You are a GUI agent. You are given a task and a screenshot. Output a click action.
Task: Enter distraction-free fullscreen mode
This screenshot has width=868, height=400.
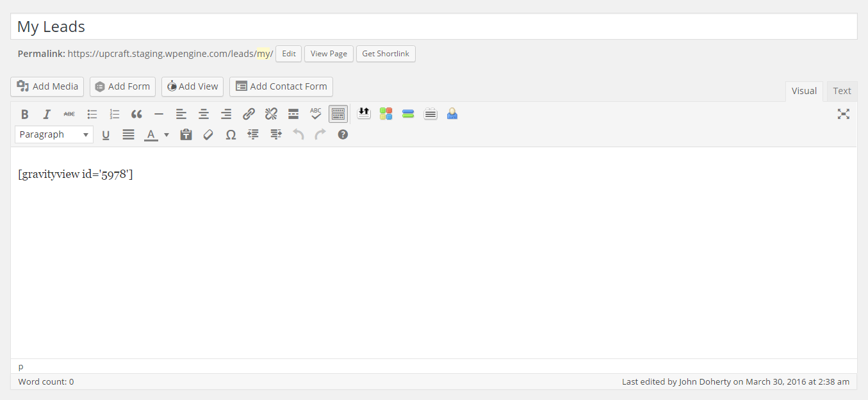(x=844, y=114)
